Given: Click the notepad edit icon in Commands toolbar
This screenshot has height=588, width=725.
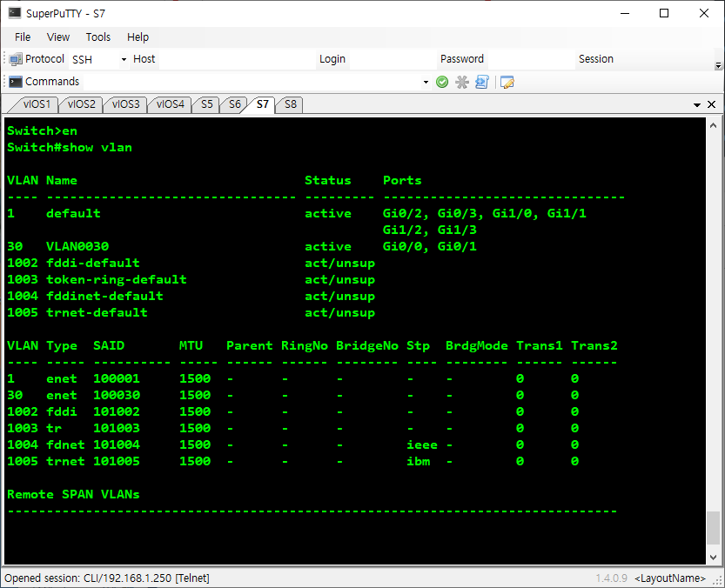Looking at the screenshot, I should tap(507, 83).
